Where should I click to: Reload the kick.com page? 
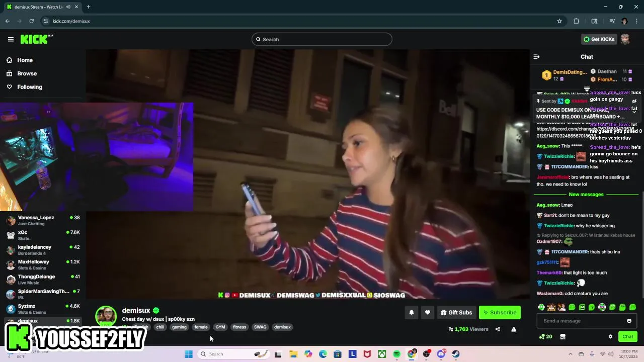pyautogui.click(x=31, y=21)
